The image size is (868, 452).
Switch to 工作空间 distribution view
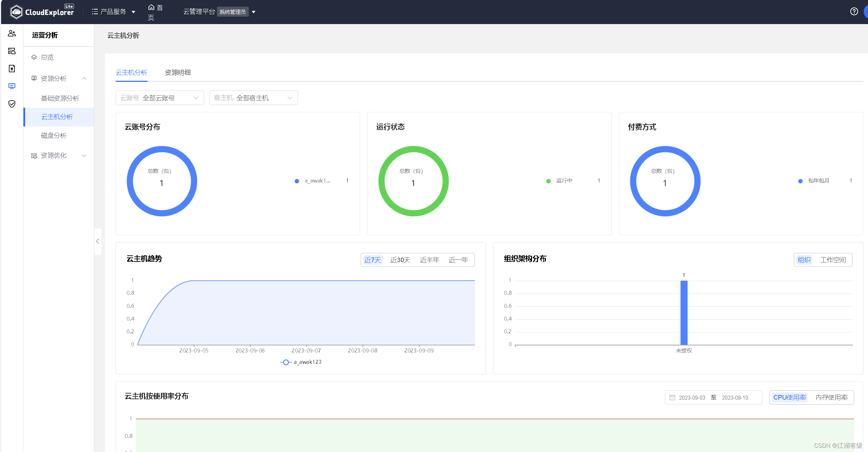click(x=833, y=260)
